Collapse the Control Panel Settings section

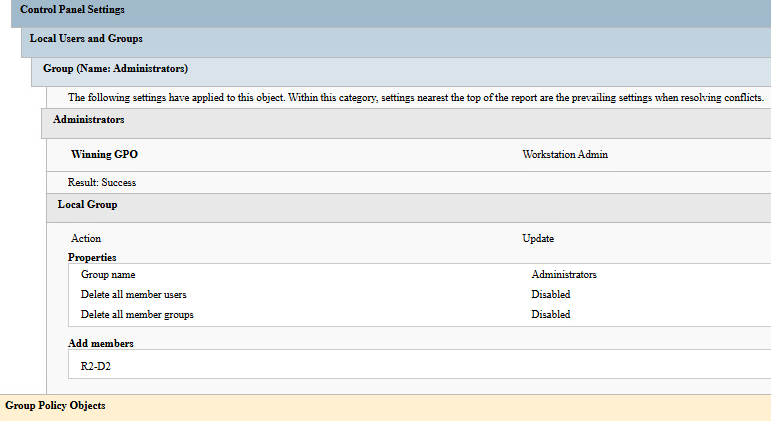tap(72, 10)
